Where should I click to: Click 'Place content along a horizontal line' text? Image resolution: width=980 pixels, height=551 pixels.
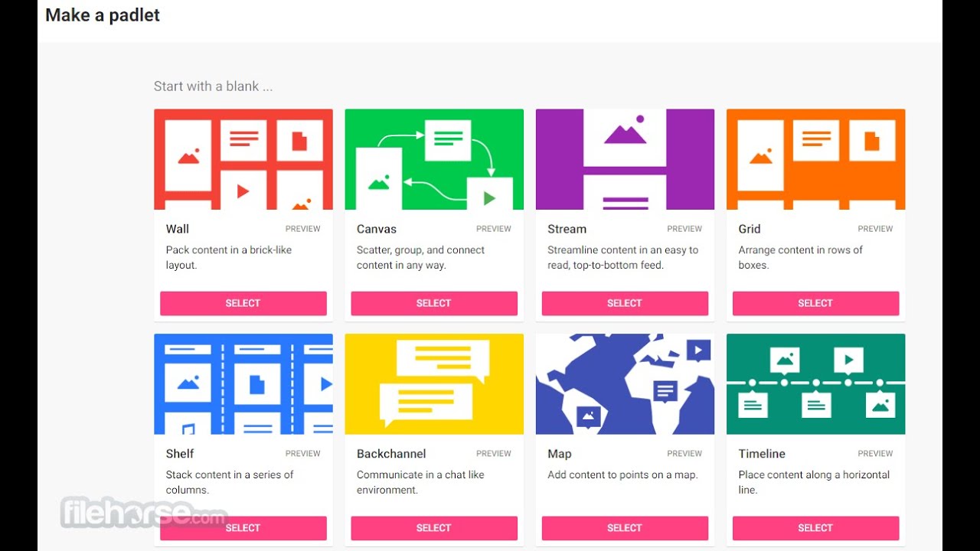point(814,482)
